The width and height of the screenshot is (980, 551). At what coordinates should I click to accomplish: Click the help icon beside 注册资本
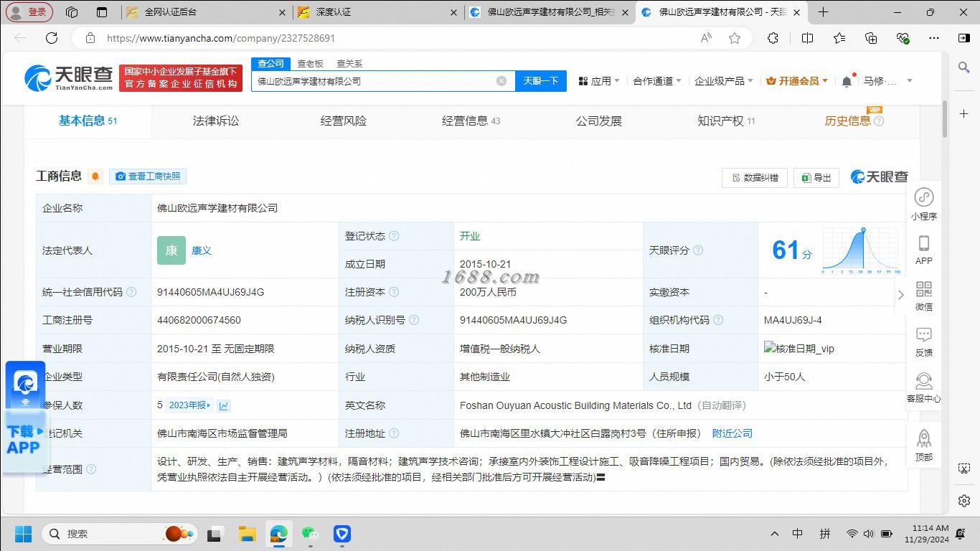pos(394,292)
